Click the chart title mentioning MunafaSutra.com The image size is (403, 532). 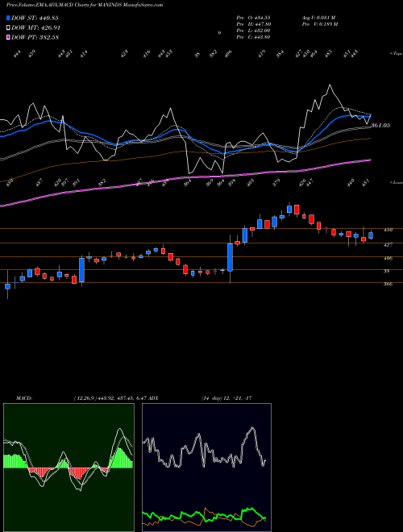tap(85, 5)
